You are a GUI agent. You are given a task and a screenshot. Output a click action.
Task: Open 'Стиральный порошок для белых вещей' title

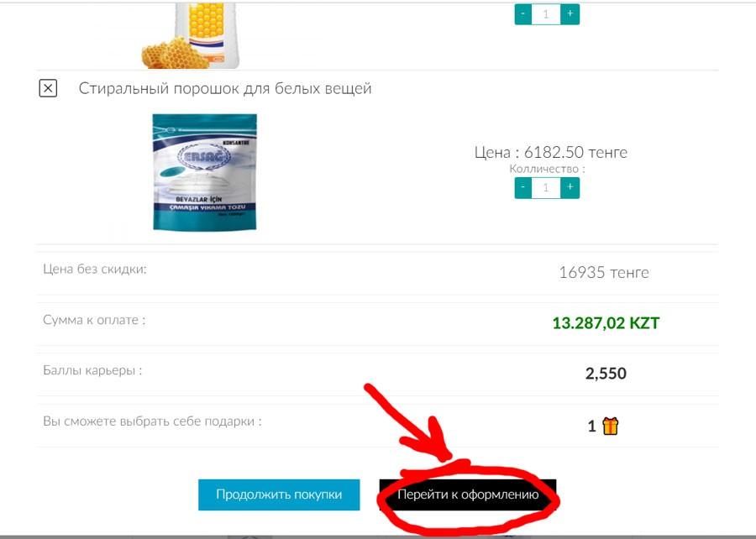coord(225,89)
